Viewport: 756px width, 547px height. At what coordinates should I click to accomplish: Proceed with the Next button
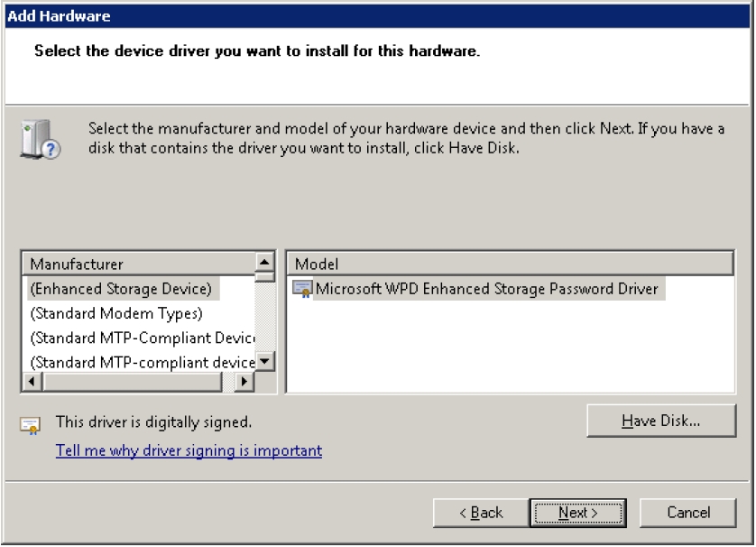pos(578,513)
